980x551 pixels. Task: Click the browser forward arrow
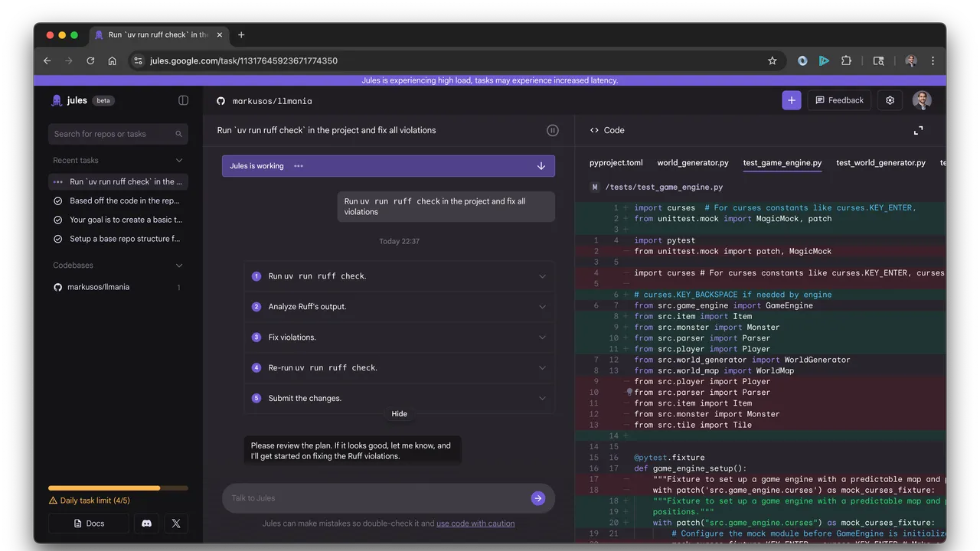69,60
